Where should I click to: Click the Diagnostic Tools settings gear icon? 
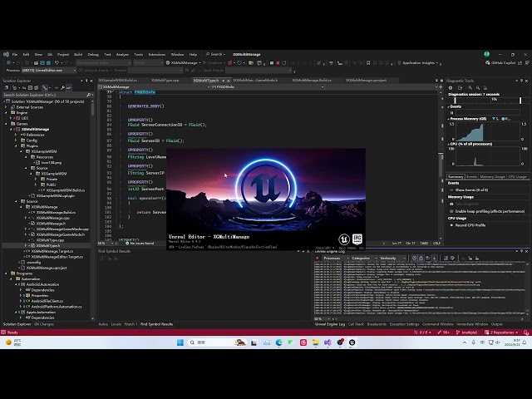coord(451,87)
